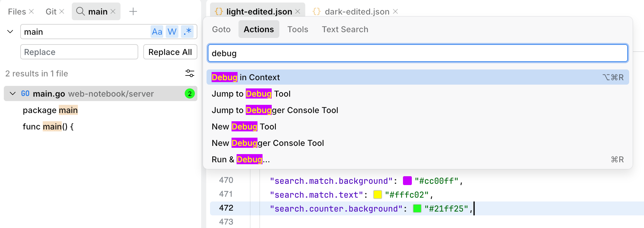Toggle case-sensitive search (Aa)
Image resolution: width=644 pixels, height=228 pixels.
point(157,32)
